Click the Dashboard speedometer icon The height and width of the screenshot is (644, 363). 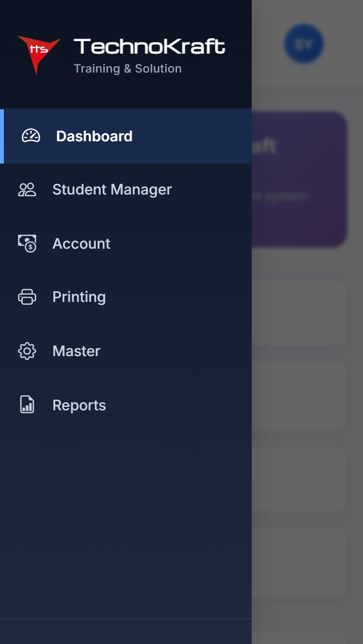(x=31, y=136)
